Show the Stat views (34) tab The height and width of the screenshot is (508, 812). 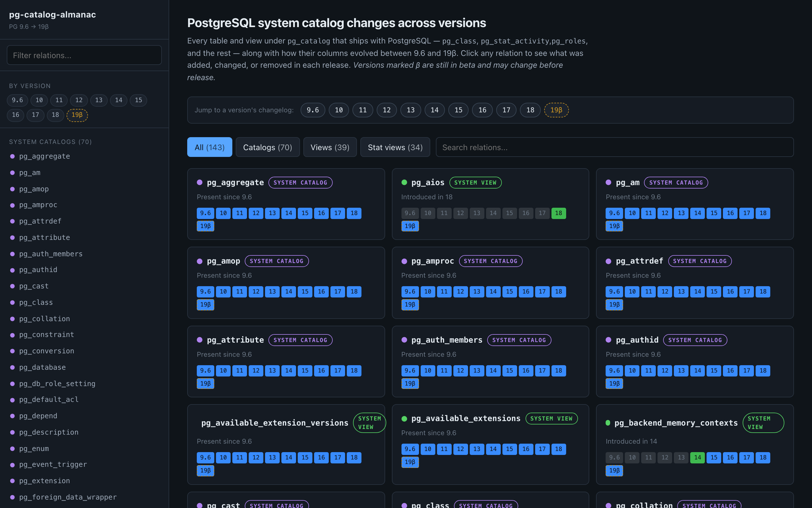(x=395, y=147)
